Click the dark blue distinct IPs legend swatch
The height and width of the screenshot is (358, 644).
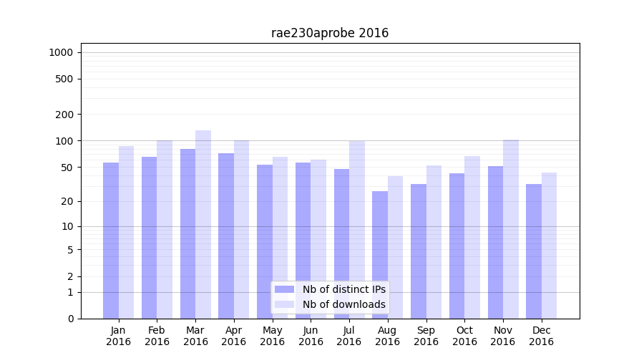click(x=284, y=289)
